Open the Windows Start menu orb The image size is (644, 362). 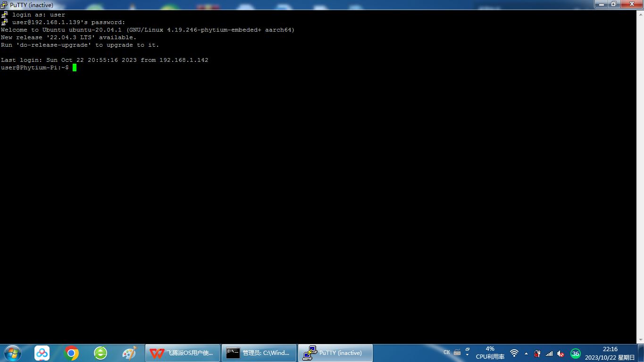tap(12, 353)
